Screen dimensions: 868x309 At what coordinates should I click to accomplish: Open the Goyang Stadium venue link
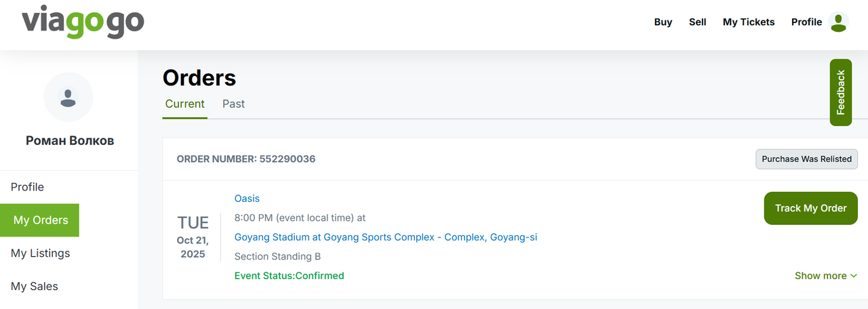point(386,237)
